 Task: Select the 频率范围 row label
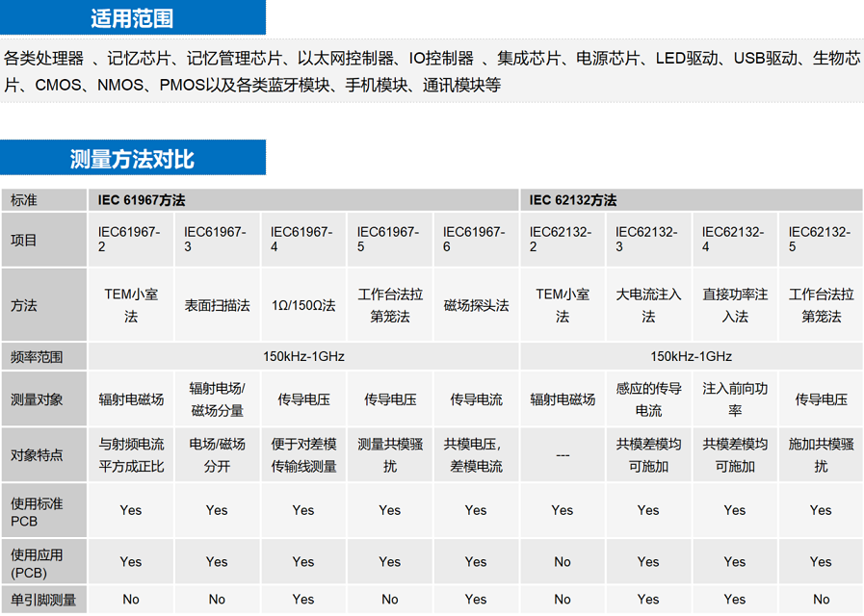(44, 356)
